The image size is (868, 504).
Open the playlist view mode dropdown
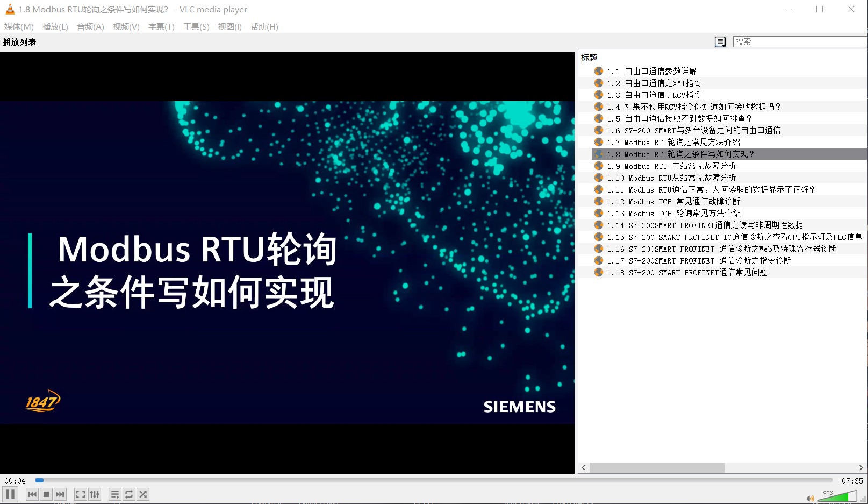pos(720,42)
